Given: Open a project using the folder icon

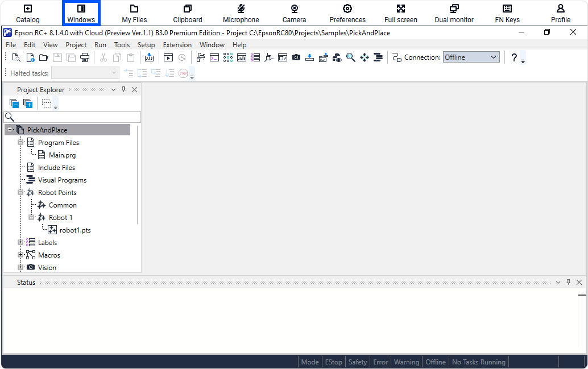Looking at the screenshot, I should 44,57.
